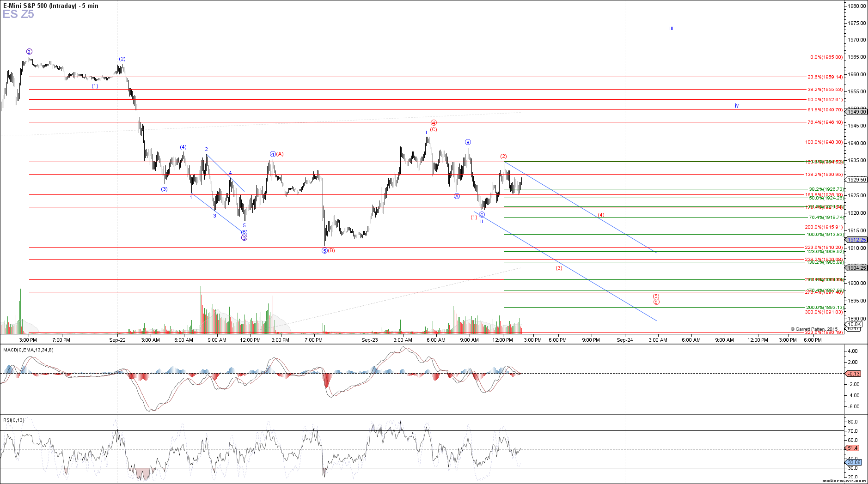Select the blue wave iii label
868x484 pixels.
pos(671,29)
